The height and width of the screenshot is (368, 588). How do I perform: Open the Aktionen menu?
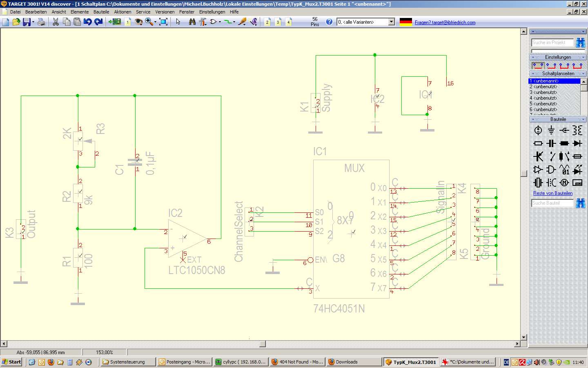click(x=122, y=12)
